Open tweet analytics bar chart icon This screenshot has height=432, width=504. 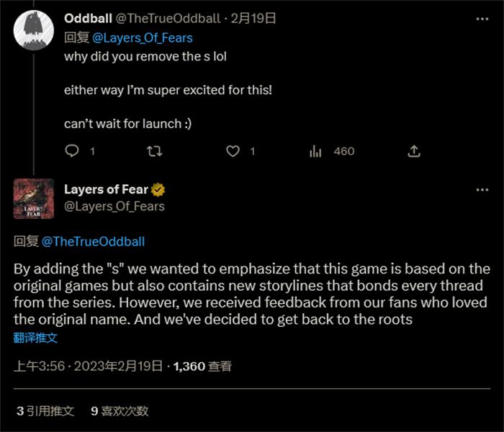[x=315, y=151]
